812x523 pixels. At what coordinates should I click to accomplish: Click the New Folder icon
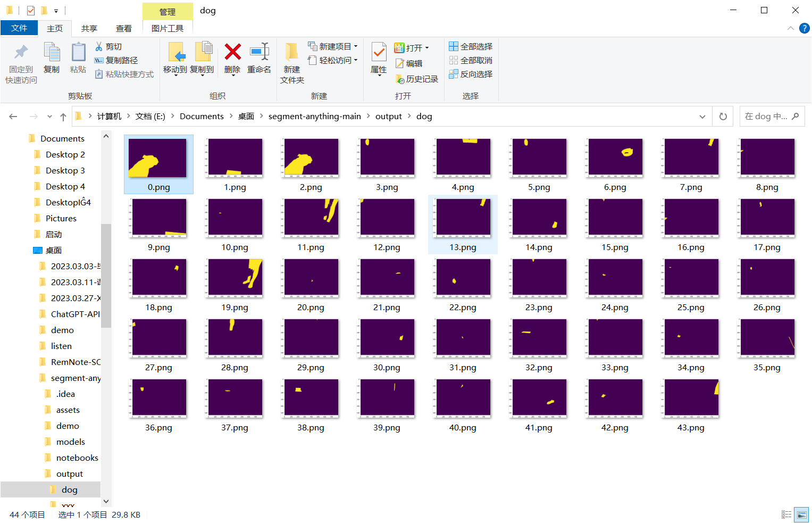[x=291, y=52]
